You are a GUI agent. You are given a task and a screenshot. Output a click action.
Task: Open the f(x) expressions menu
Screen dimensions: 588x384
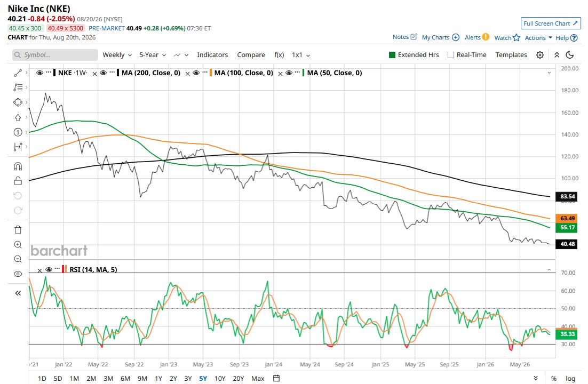point(279,55)
